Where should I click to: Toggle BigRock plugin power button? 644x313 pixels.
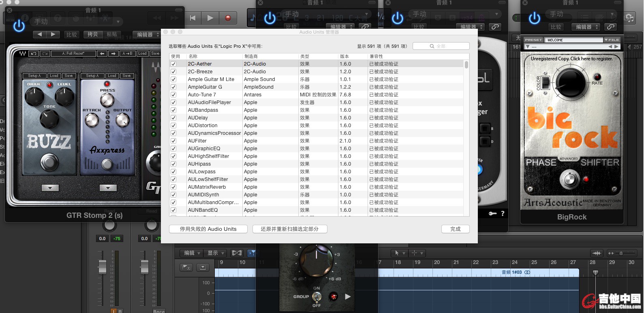pos(534,18)
